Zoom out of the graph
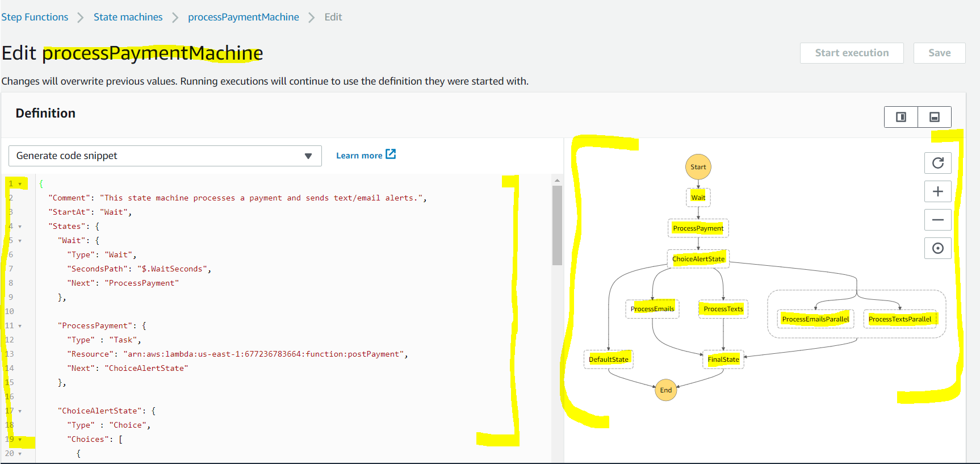Image resolution: width=980 pixels, height=464 pixels. (938, 220)
